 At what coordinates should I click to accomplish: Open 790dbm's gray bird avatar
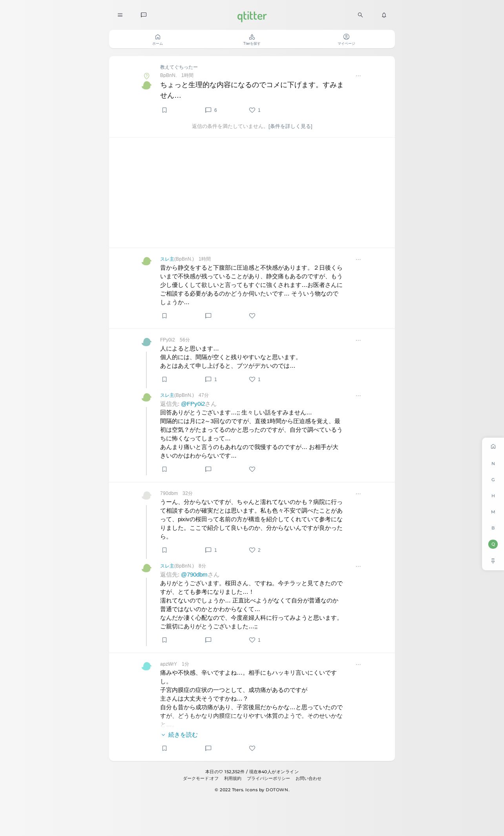(x=146, y=495)
